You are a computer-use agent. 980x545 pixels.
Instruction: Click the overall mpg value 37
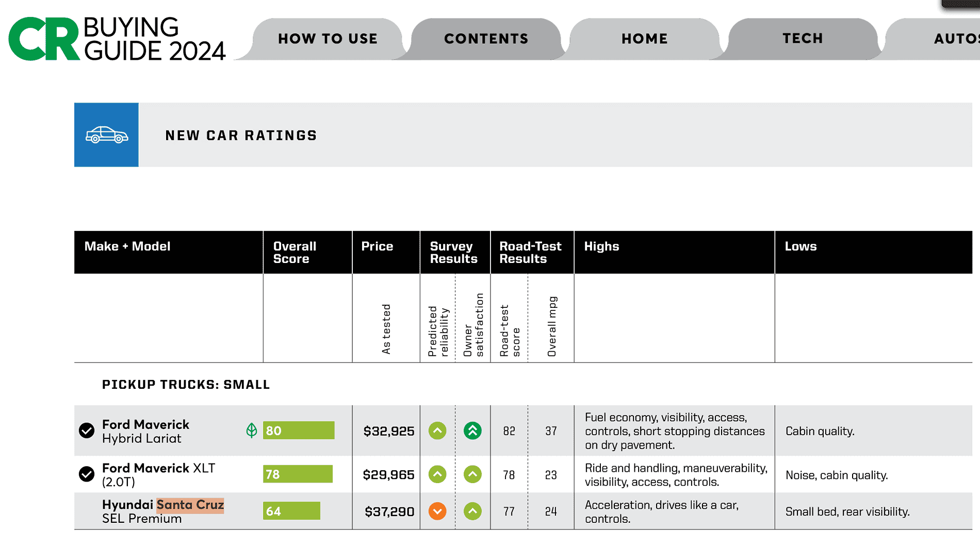[551, 431]
